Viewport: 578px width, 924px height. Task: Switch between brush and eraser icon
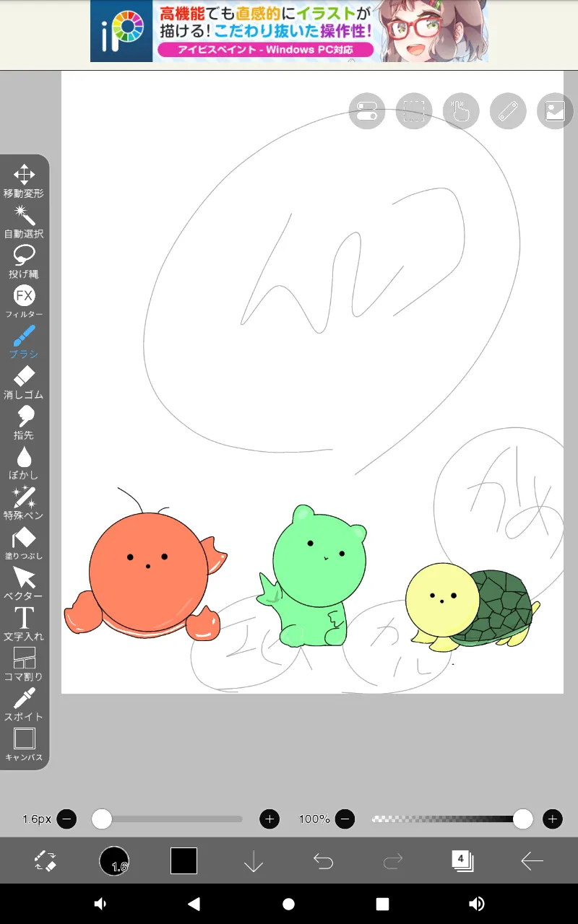pyautogui.click(x=46, y=860)
